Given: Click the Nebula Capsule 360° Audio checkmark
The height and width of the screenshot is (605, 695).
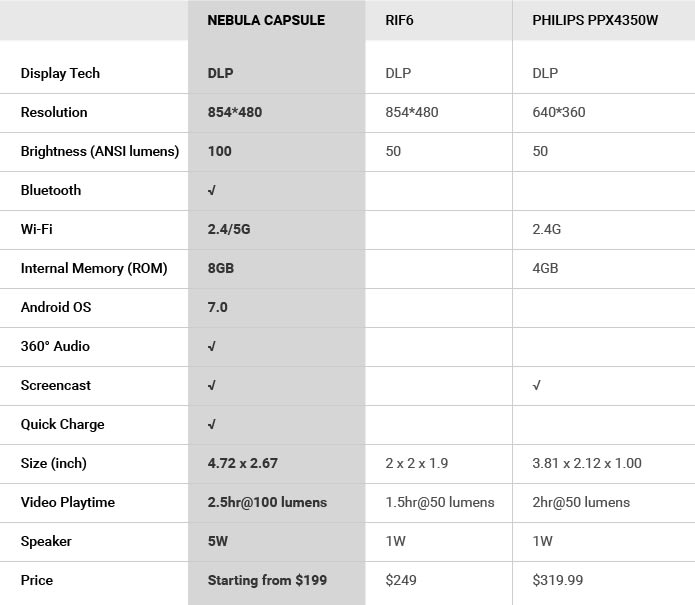Looking at the screenshot, I should point(212,346).
